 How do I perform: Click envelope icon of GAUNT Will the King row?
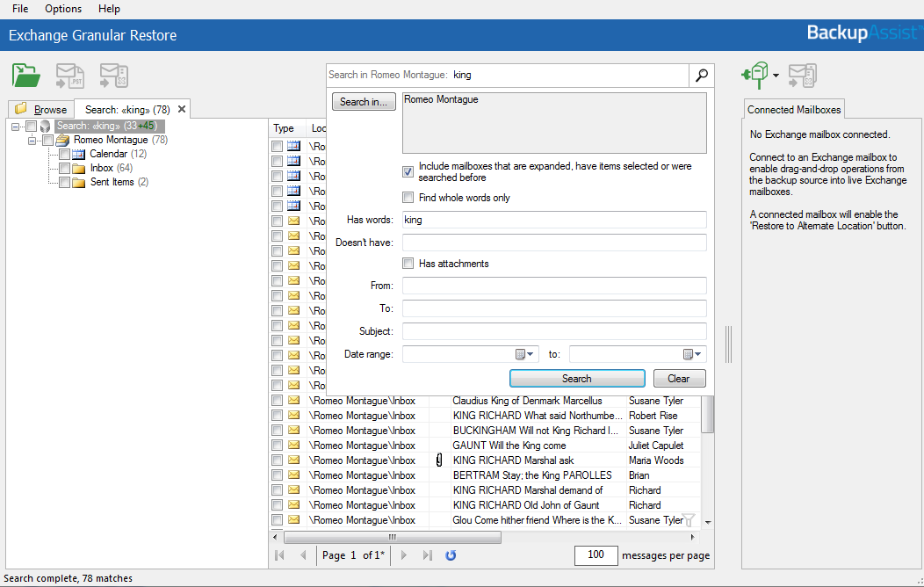click(x=293, y=445)
